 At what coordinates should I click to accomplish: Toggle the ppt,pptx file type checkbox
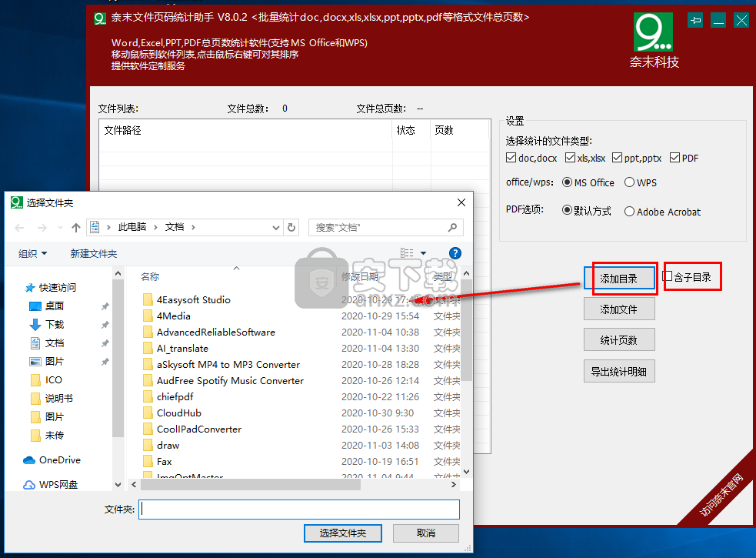[617, 158]
